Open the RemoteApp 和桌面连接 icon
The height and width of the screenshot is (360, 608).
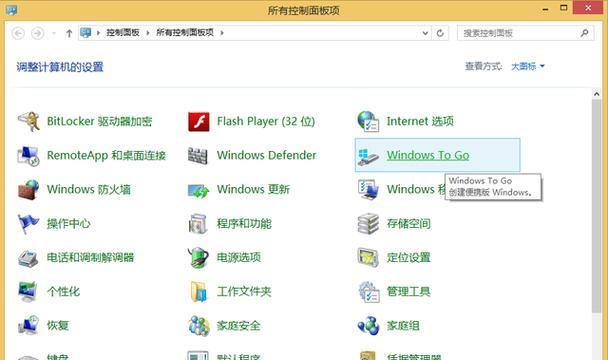click(28, 156)
